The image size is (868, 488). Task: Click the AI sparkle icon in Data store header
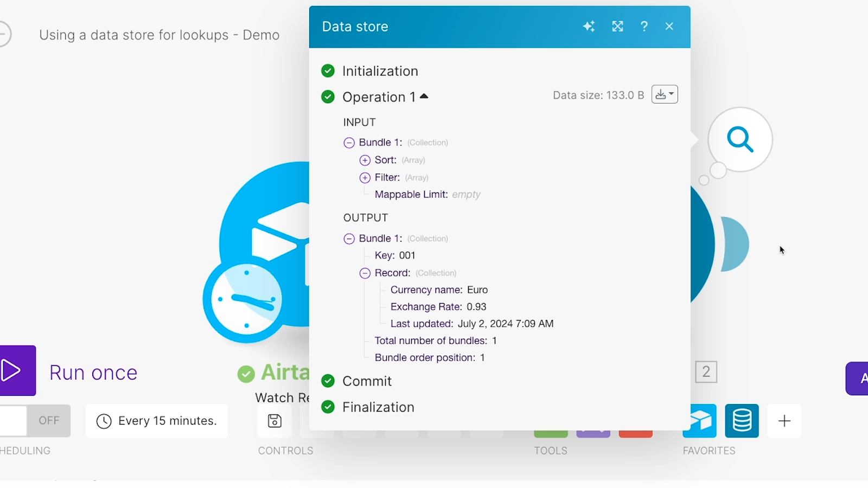pos(589,27)
